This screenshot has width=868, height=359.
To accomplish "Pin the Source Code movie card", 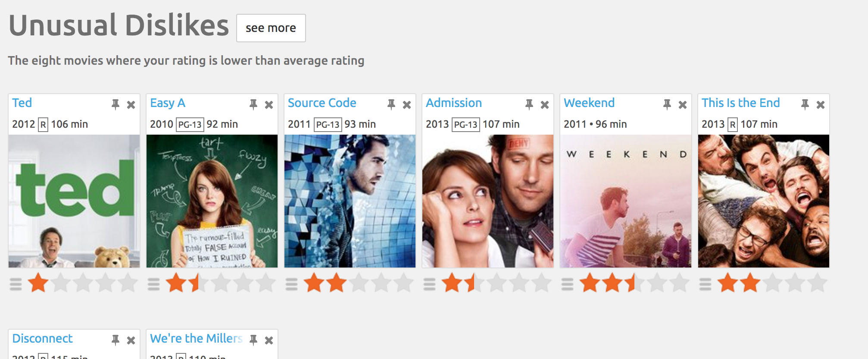I will tap(391, 104).
